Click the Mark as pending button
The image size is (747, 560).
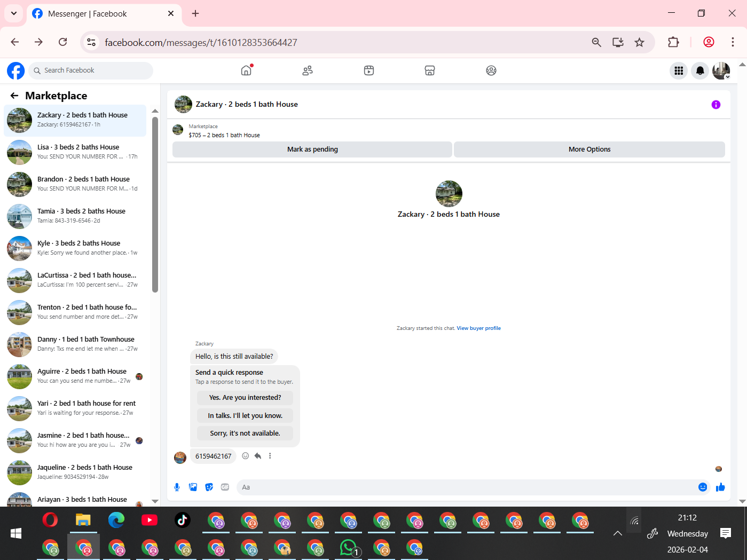pos(312,149)
